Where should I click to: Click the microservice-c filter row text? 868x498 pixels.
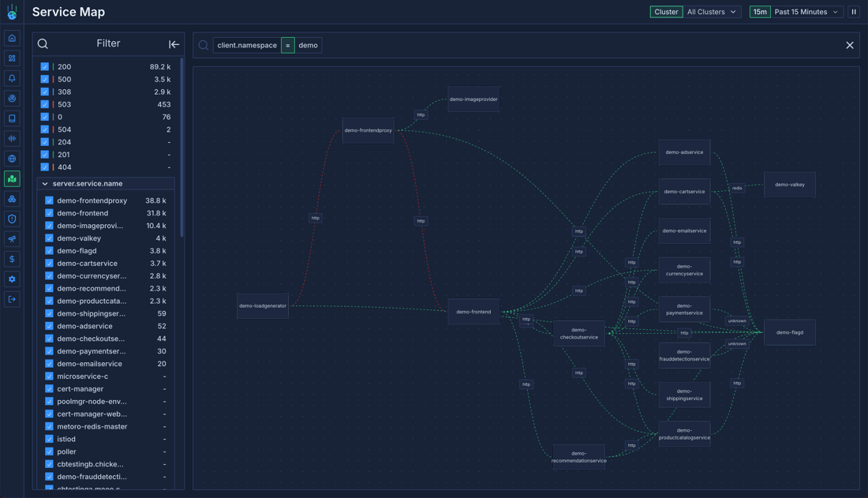83,376
